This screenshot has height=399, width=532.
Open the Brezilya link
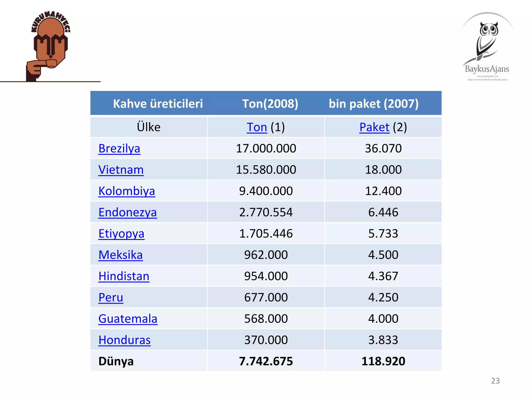119,149
